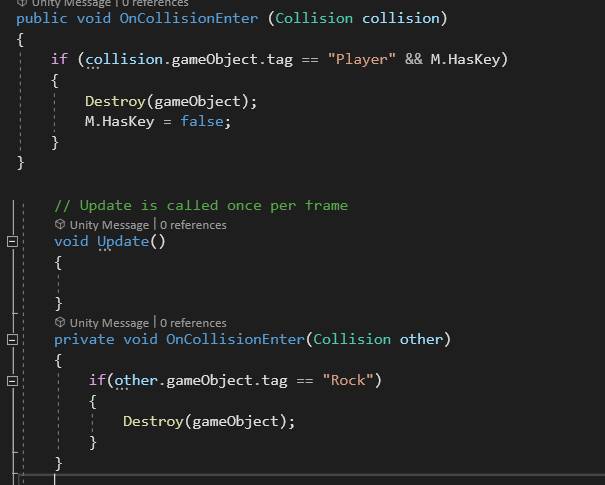Collapse the if "Rock" tag block
The image size is (605, 485).
point(12,381)
